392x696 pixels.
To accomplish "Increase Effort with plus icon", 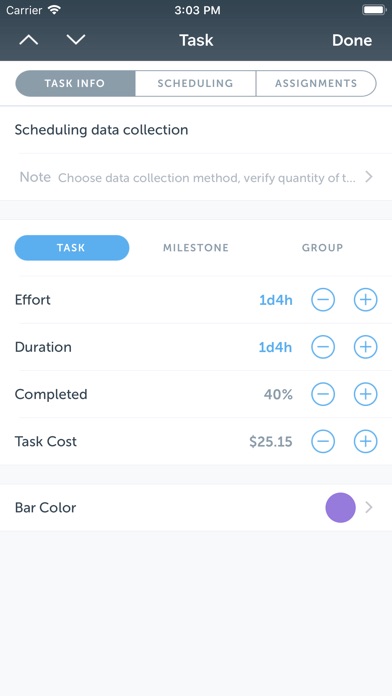I will 365,300.
